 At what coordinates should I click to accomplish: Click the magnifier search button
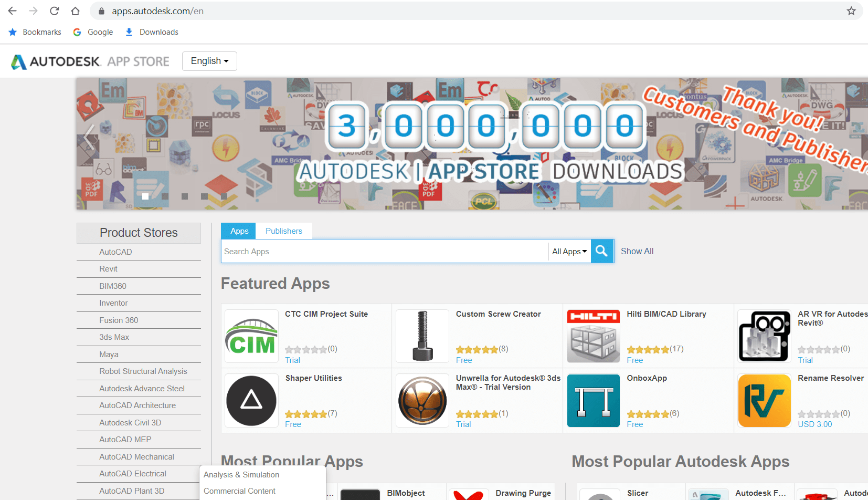tap(602, 251)
